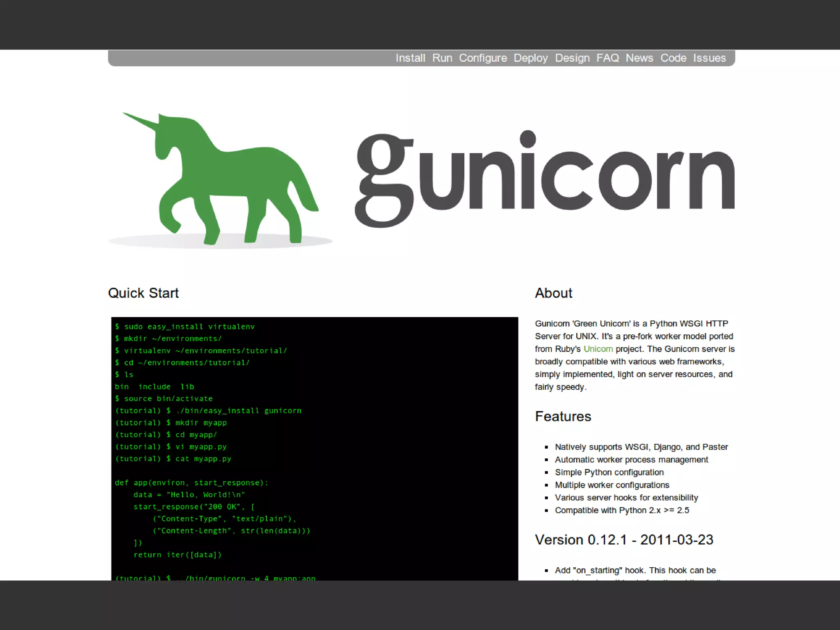
Task: Click the 'Natively supports WSGI' feature item
Action: pos(641,447)
